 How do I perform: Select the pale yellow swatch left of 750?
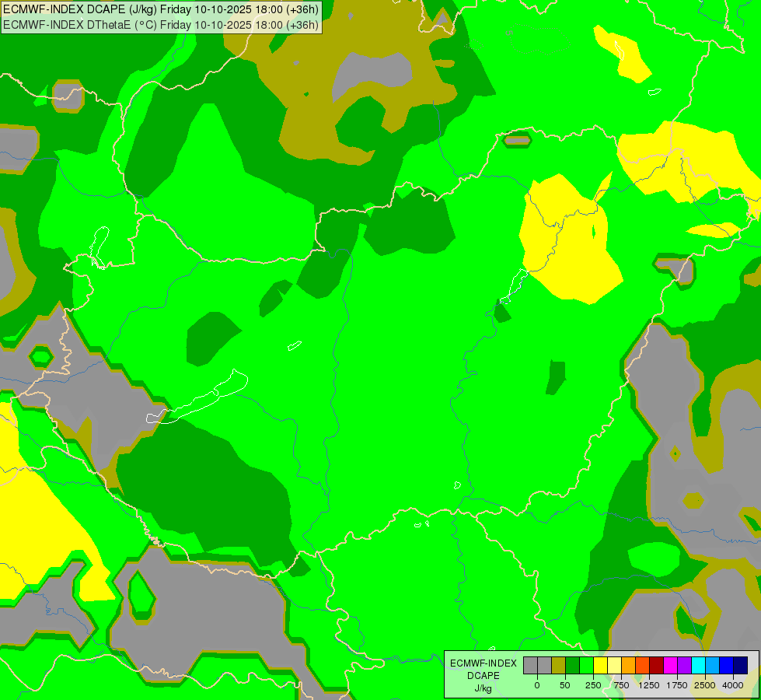614,665
